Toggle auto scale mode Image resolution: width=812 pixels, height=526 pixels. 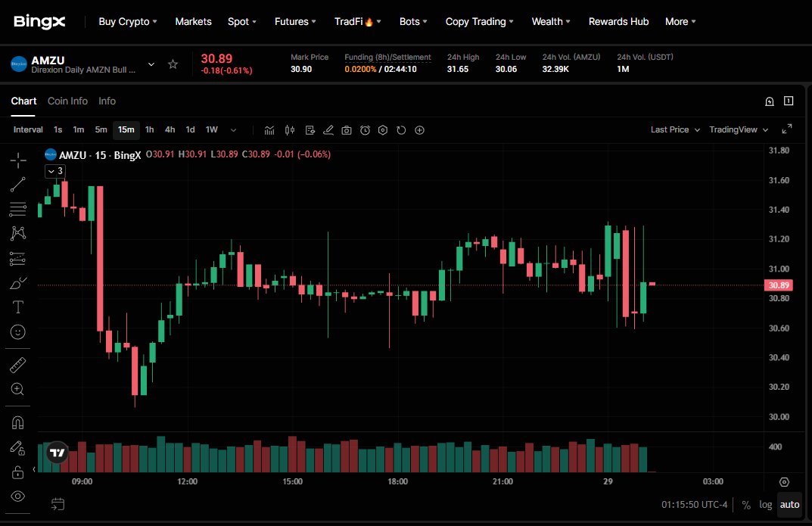click(x=790, y=505)
